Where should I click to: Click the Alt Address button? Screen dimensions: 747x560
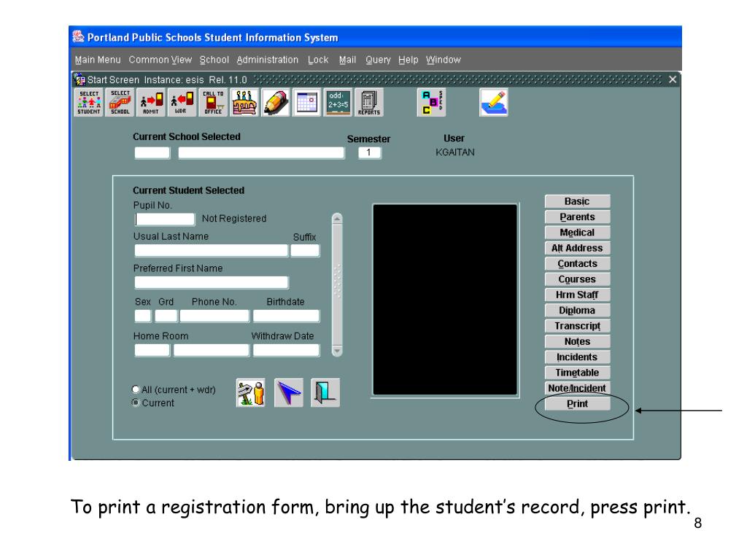click(x=578, y=248)
